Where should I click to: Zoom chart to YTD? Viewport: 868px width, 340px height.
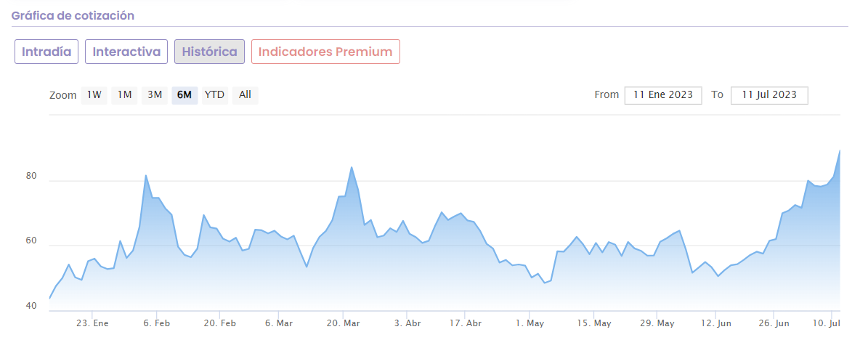coord(214,94)
